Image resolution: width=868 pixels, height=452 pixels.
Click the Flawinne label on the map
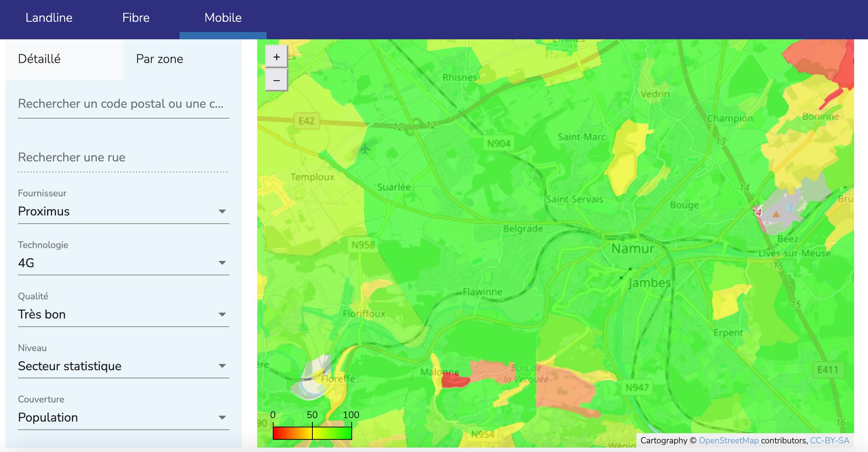pos(482,292)
